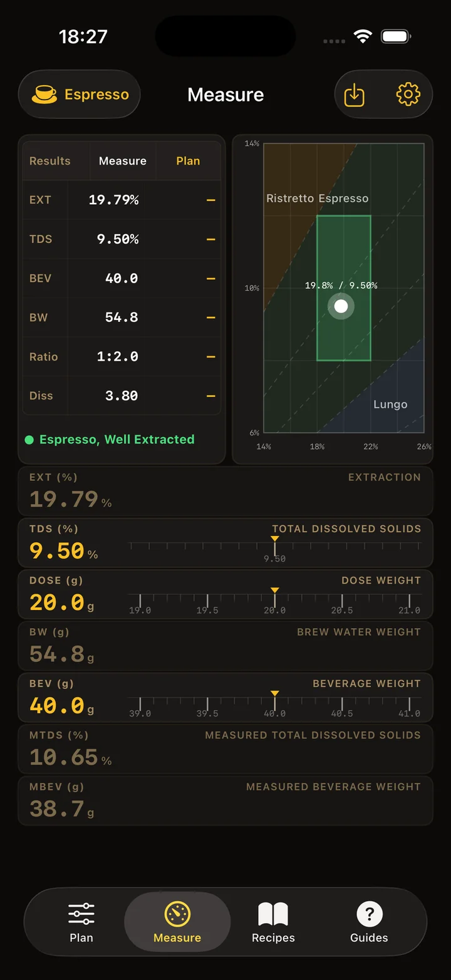
Task: Tap the Plan dash in Ratio row
Action: [x=211, y=357]
